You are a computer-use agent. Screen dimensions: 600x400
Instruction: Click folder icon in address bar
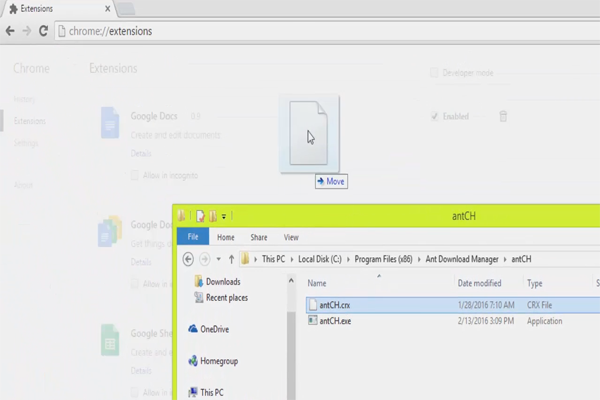pos(245,259)
